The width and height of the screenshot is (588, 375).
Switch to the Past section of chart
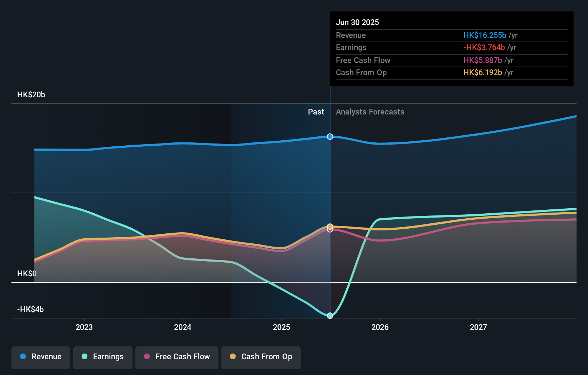tap(316, 112)
